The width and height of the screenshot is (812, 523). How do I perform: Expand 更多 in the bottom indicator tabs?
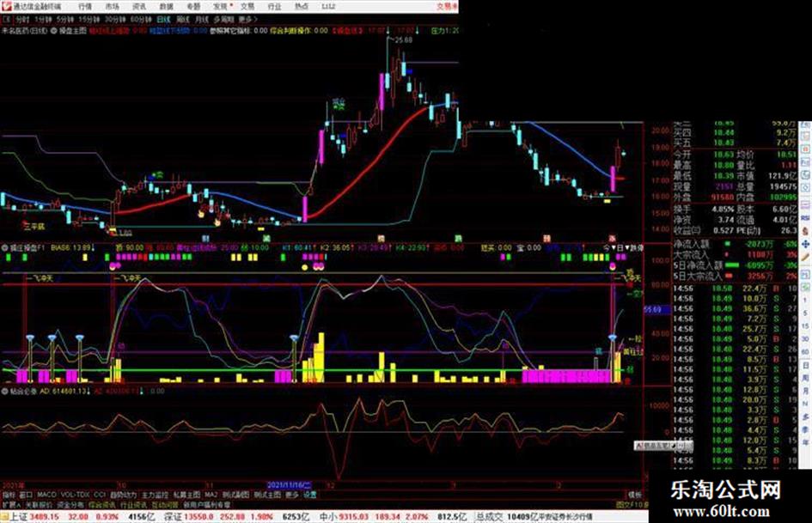292,495
